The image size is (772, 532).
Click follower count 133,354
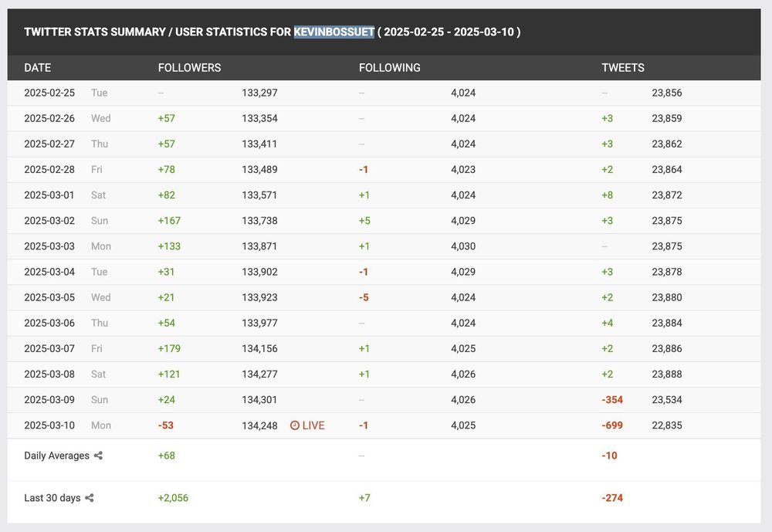(x=259, y=118)
